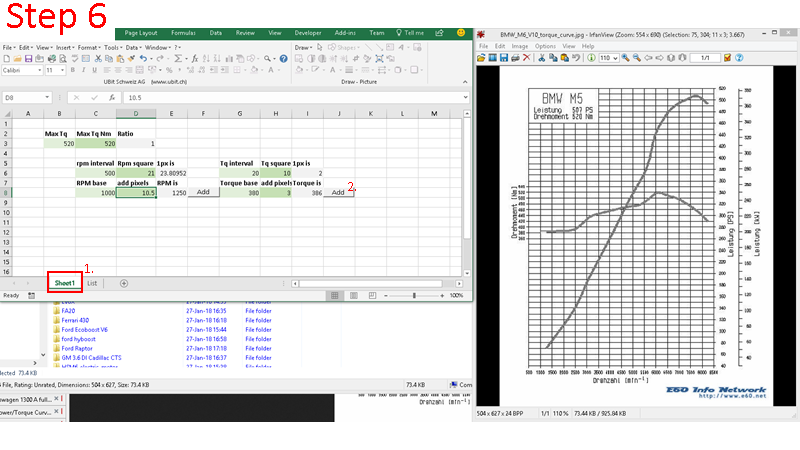800x450 pixels.
Task: Open the Formulas ribbon tab
Action: (x=183, y=33)
